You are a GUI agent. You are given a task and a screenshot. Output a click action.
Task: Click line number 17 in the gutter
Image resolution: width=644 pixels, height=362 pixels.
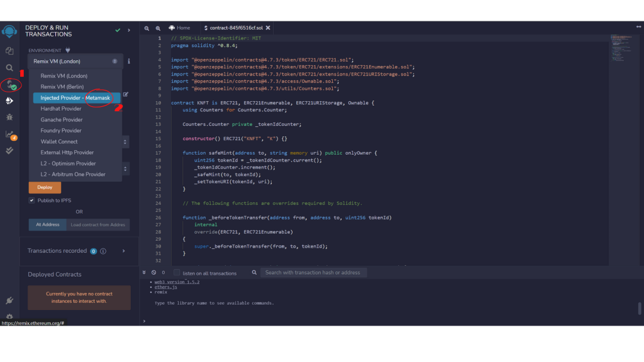pyautogui.click(x=158, y=153)
